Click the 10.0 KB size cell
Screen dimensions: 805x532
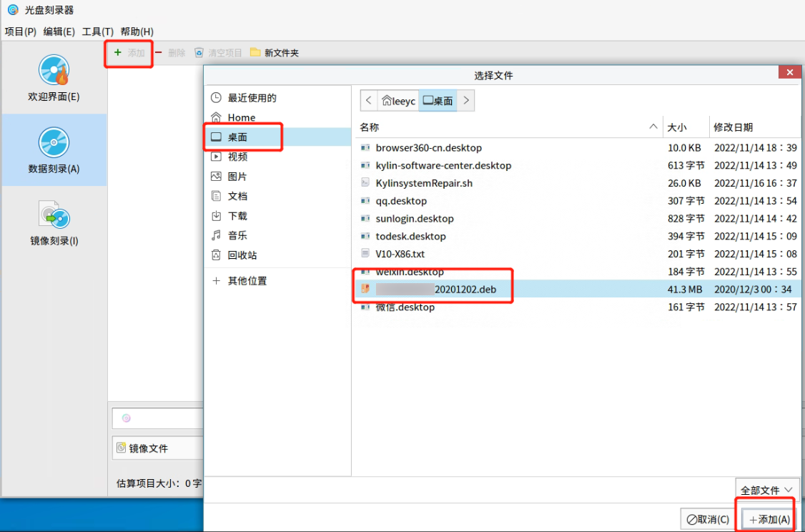click(684, 148)
